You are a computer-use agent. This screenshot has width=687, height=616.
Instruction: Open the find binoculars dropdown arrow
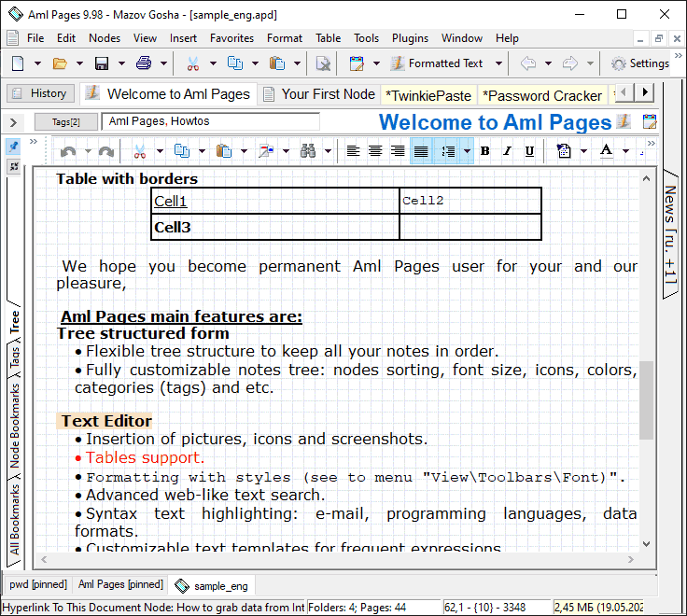click(329, 151)
